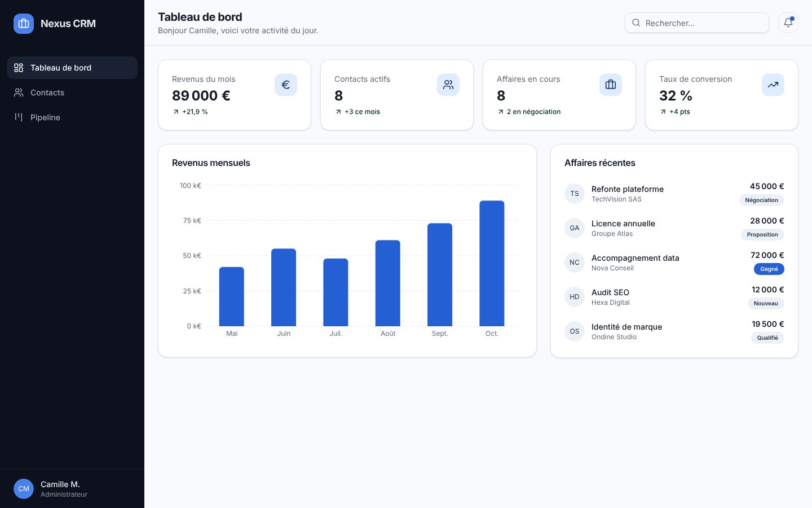Select the 32 % conversion value
This screenshot has height=508, width=812.
676,95
